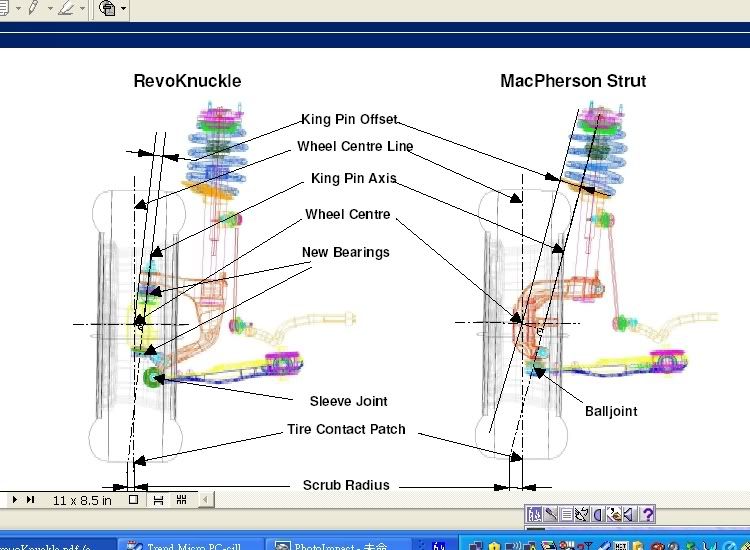
Task: Select the highlighter markup tool
Action: point(66,8)
